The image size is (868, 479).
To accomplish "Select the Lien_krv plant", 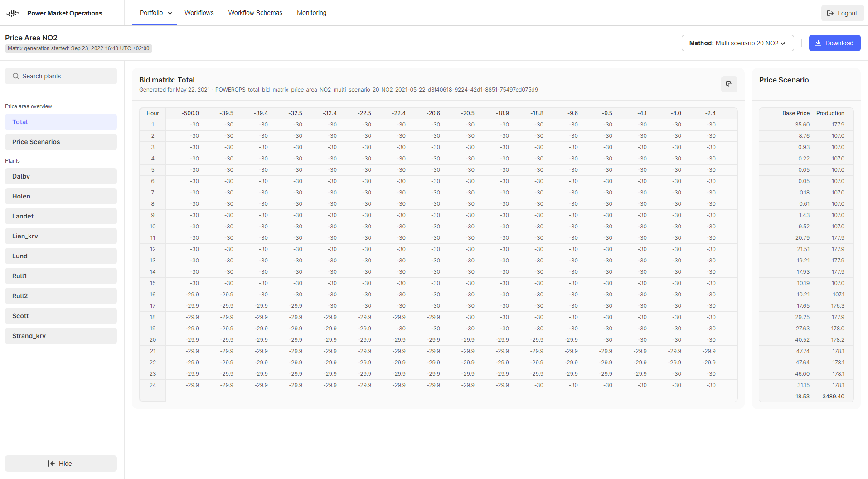I will tap(61, 236).
